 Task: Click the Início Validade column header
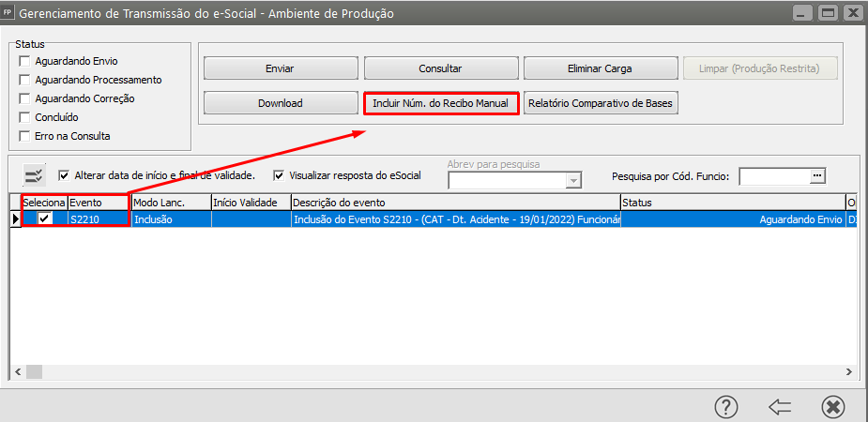(x=251, y=203)
